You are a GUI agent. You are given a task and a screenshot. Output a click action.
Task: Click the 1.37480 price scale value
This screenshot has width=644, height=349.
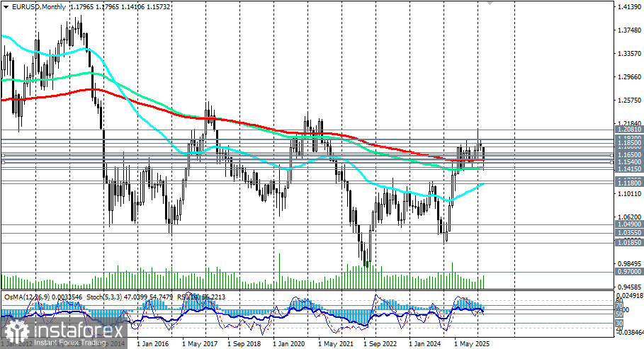click(x=629, y=30)
